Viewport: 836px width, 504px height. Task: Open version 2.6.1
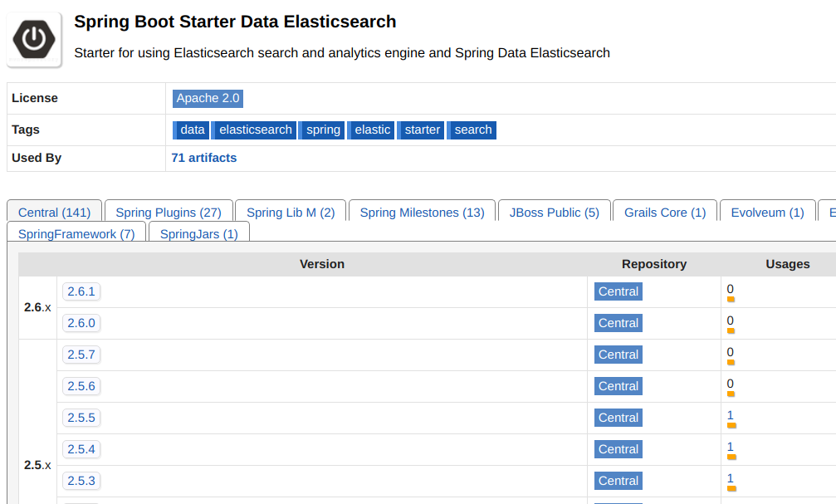click(81, 291)
